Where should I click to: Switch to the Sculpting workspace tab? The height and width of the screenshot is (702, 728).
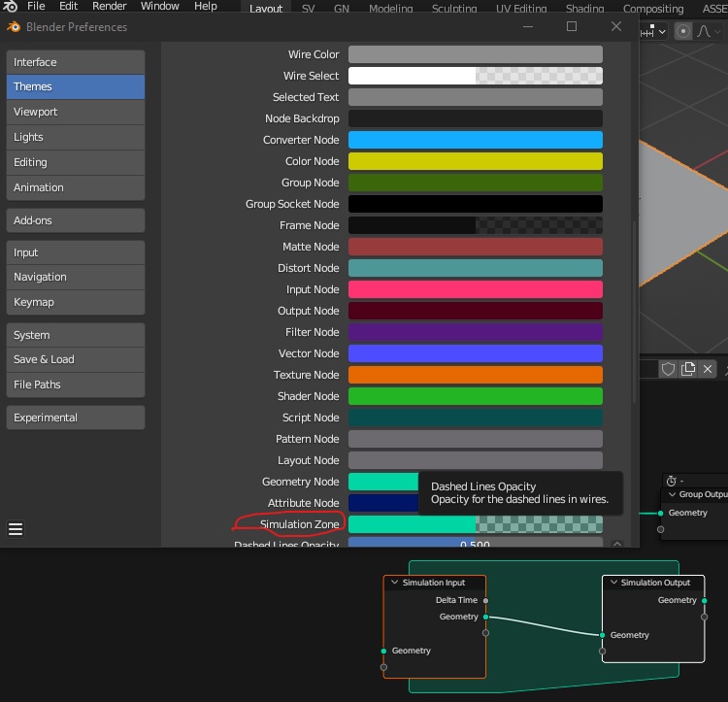[x=454, y=9]
